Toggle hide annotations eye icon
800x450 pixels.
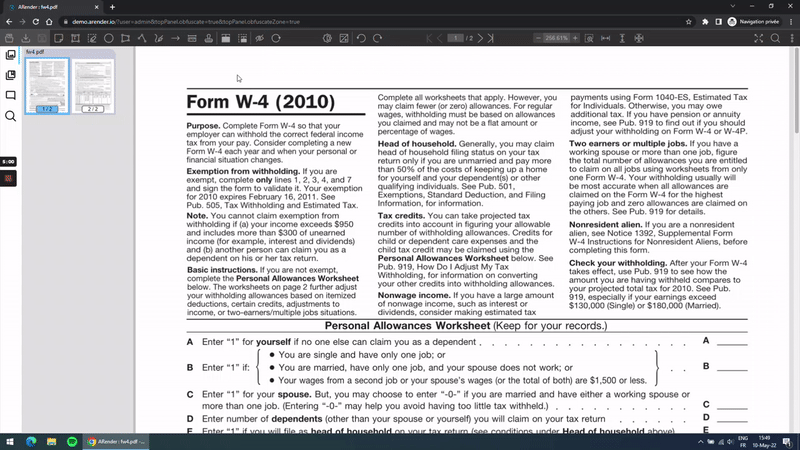(259, 38)
